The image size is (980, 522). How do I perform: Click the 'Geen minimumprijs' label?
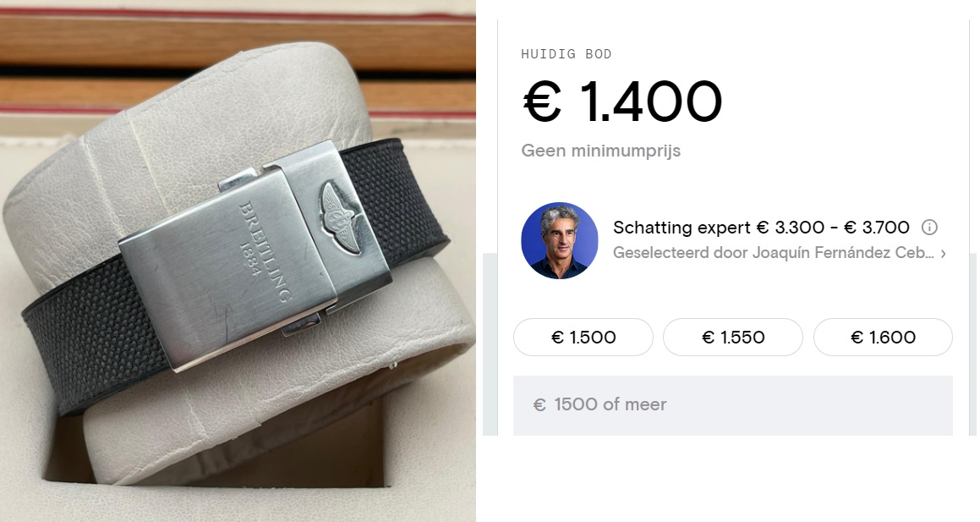[600, 151]
